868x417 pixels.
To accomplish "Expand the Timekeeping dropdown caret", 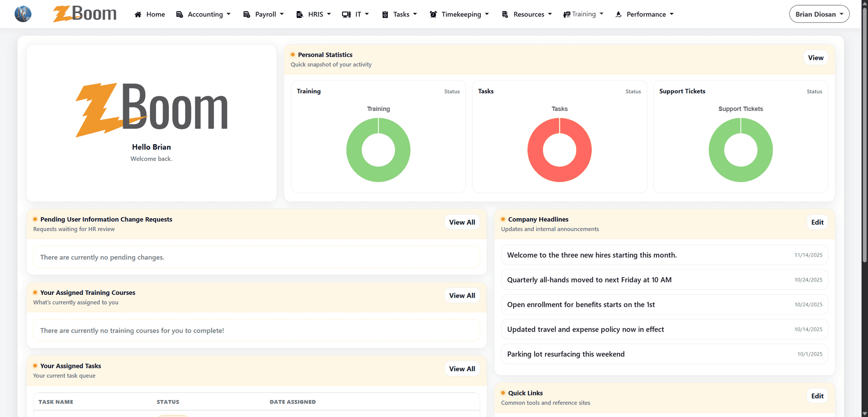I will click(x=487, y=14).
